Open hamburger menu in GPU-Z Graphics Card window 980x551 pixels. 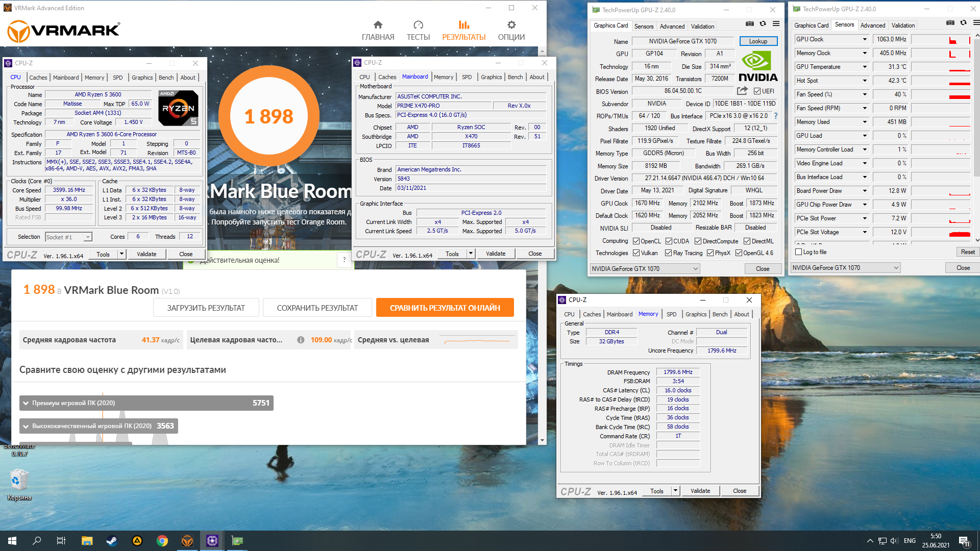tap(776, 23)
